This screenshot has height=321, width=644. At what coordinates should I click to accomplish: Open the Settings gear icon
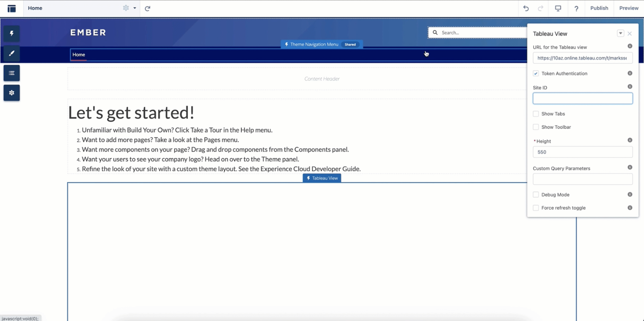[126, 8]
